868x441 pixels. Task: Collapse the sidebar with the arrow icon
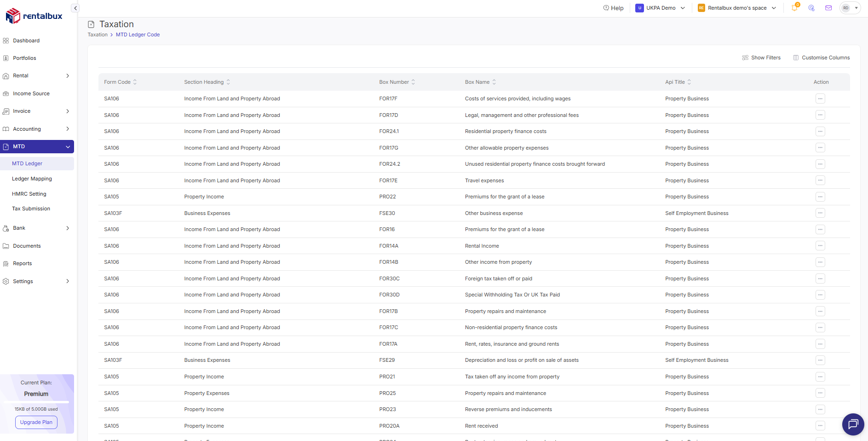(75, 8)
